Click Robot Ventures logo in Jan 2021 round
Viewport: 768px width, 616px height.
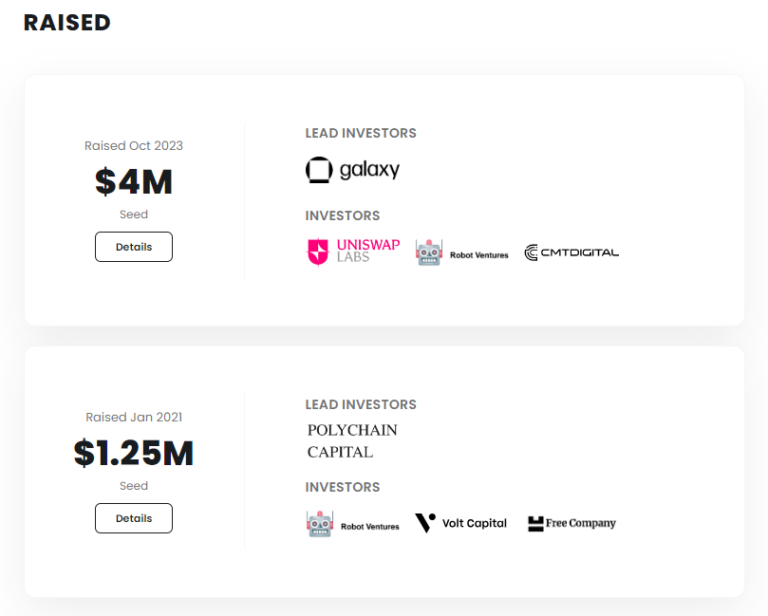click(x=353, y=524)
